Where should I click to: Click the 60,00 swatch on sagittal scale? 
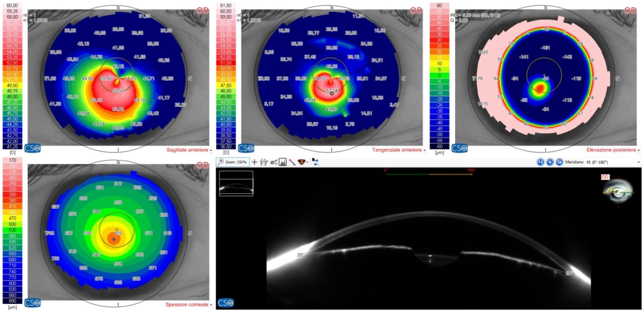click(12, 5)
